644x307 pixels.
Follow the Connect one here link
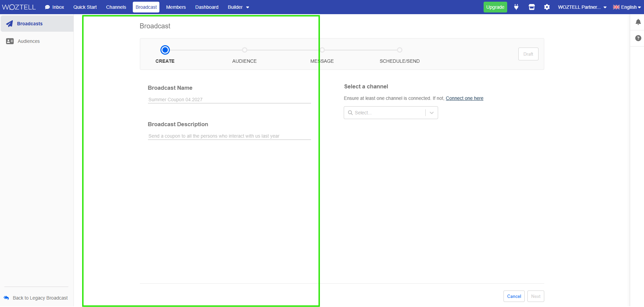(x=464, y=98)
